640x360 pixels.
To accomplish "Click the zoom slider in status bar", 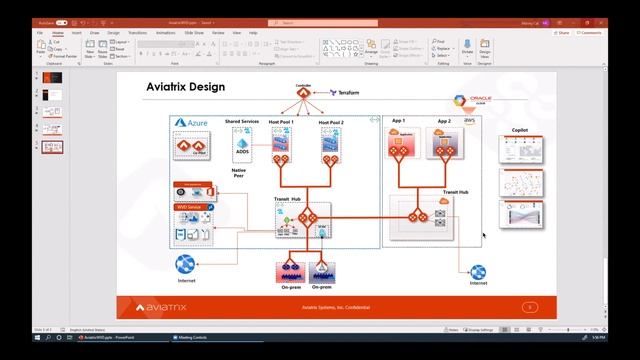I will coord(568,330).
